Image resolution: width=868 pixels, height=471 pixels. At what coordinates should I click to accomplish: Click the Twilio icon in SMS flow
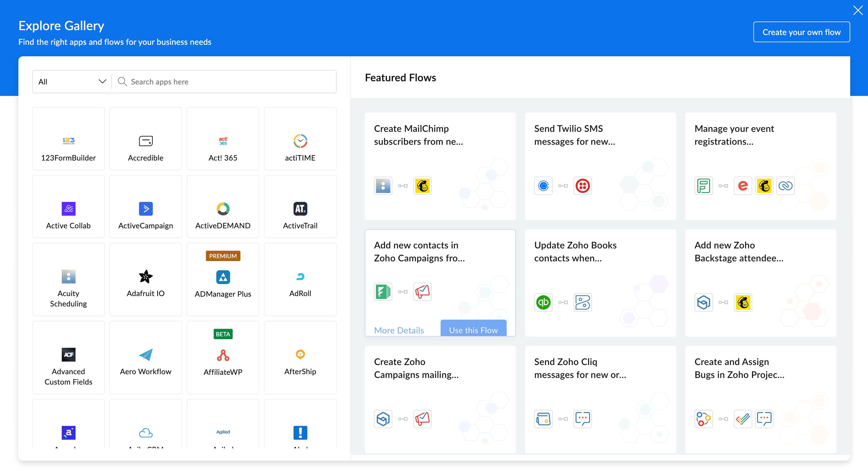point(582,186)
